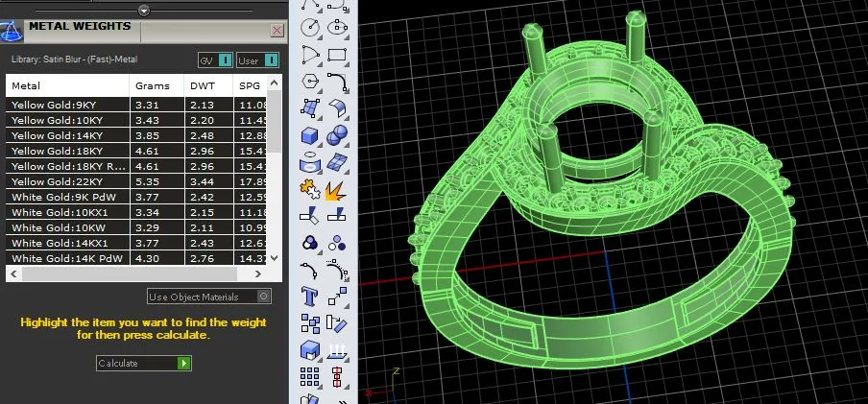Select the Trim tool
This screenshot has height=404, width=868.
click(x=311, y=216)
